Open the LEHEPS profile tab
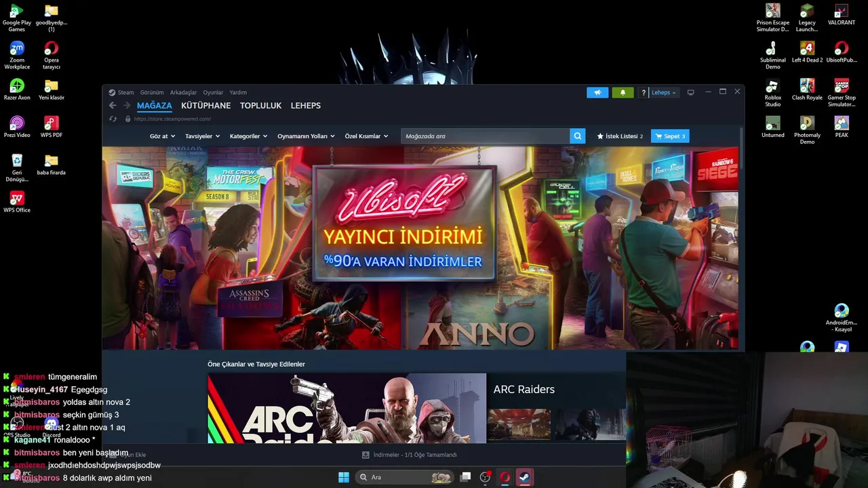Viewport: 868px width, 488px height. [306, 106]
